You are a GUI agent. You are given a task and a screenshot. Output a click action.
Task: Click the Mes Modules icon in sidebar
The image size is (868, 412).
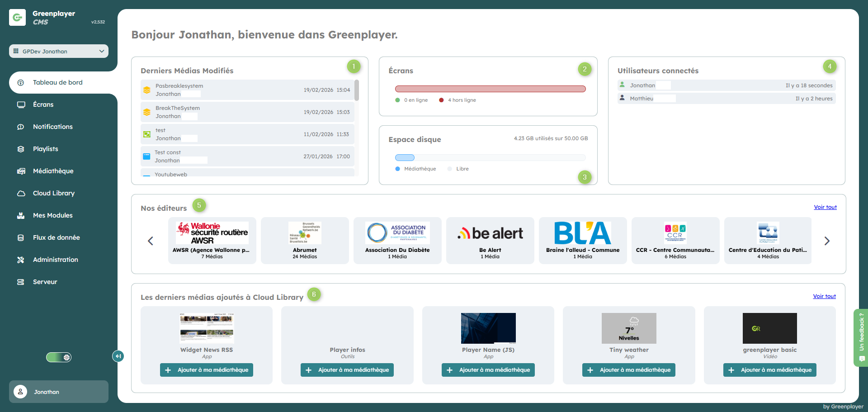pos(21,215)
